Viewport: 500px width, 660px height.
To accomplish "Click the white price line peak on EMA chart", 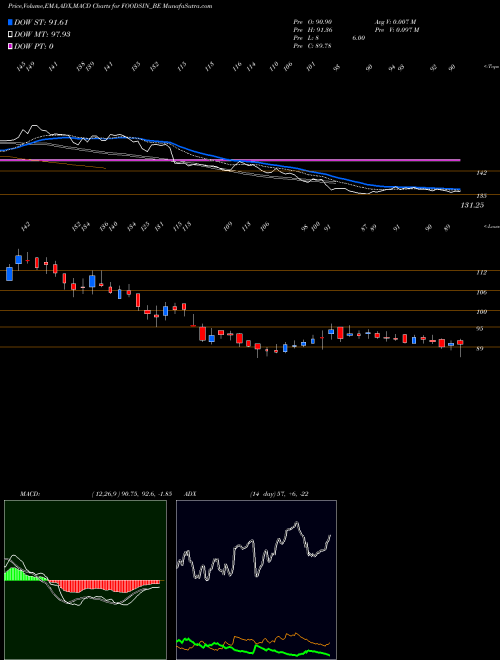I will [x=35, y=126].
